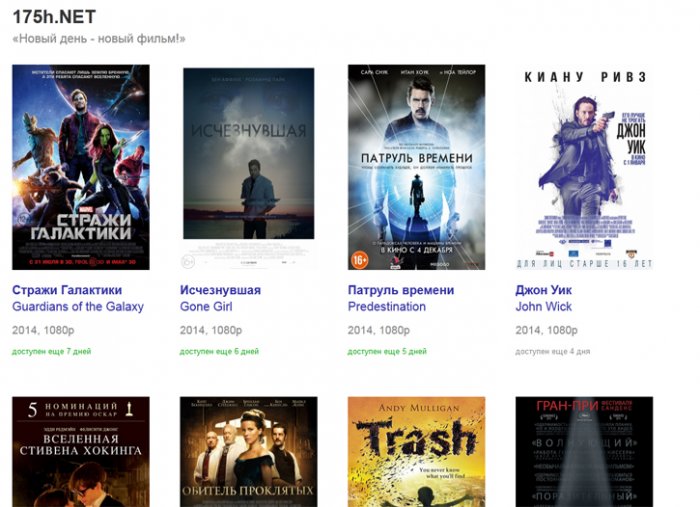
Task: Click the 'доступен еще 4 дня' availability text
Action: (553, 352)
